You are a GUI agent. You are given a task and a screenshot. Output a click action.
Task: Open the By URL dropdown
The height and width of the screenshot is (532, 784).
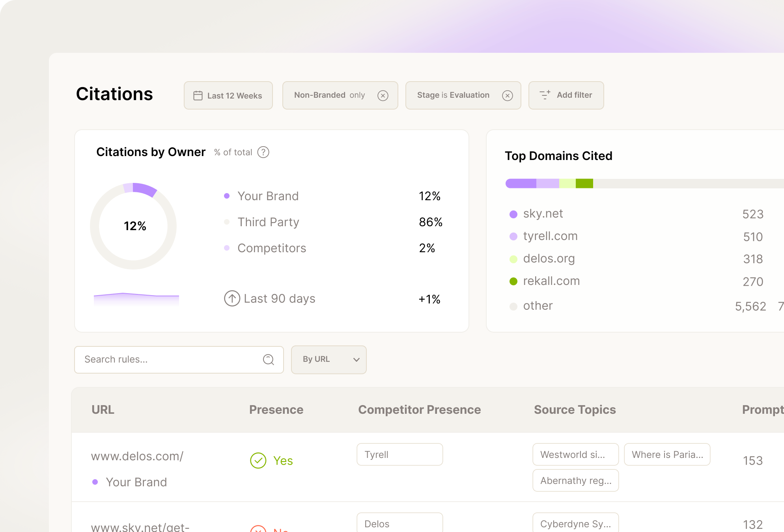click(x=329, y=359)
